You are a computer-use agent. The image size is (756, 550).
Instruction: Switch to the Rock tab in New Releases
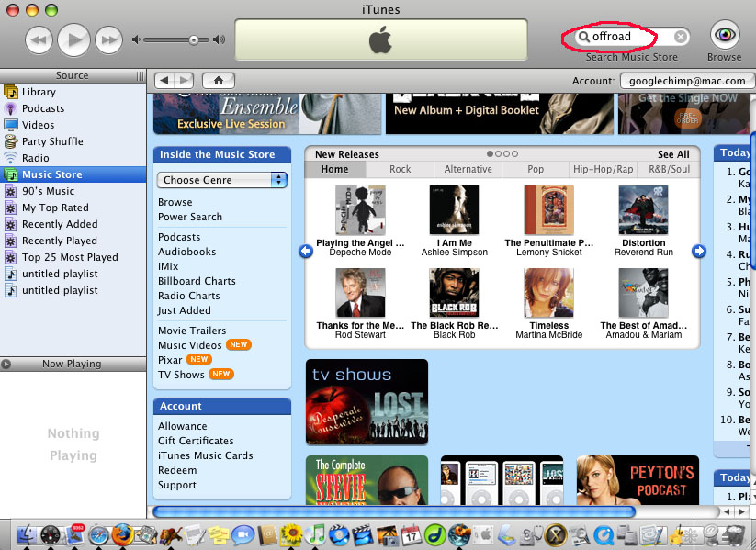click(x=401, y=169)
